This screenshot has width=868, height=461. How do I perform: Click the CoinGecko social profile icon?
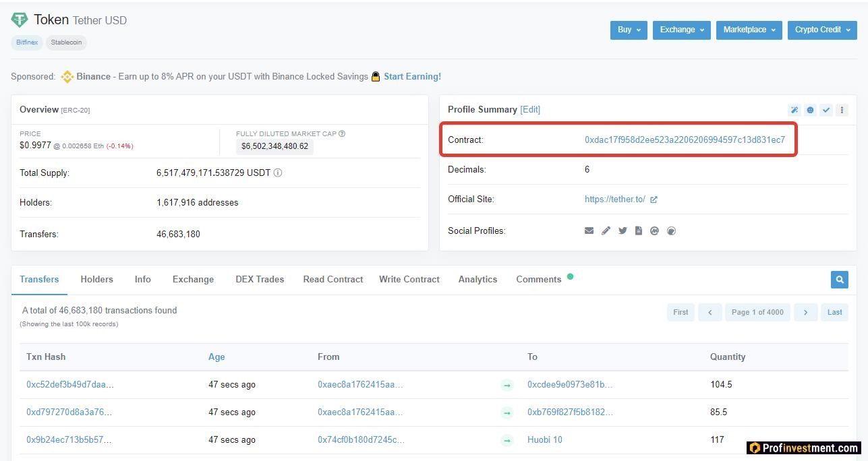671,231
